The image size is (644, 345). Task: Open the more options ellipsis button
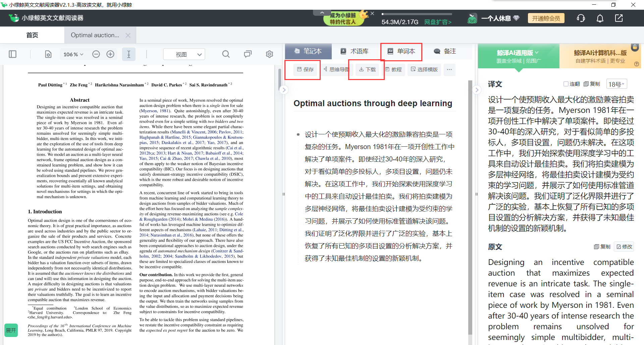tap(449, 70)
